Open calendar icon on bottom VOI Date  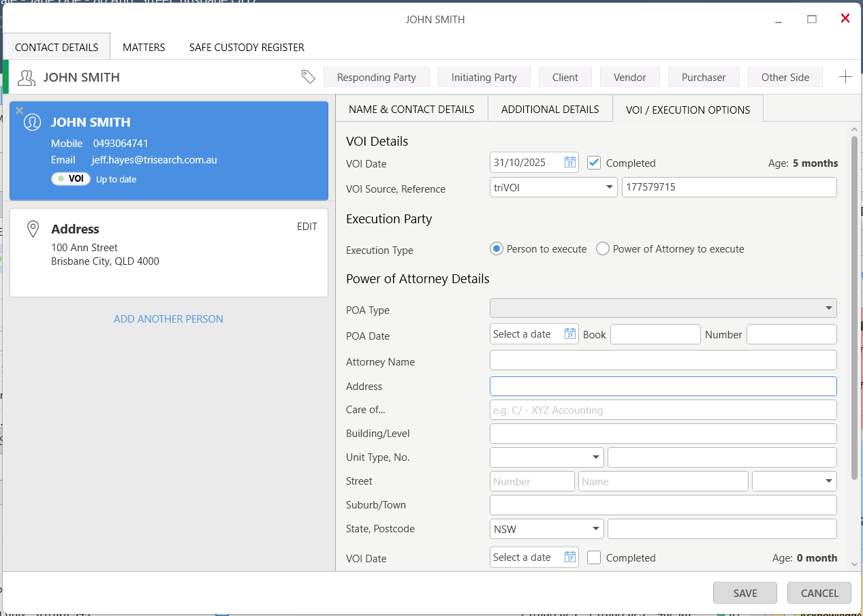(x=570, y=557)
